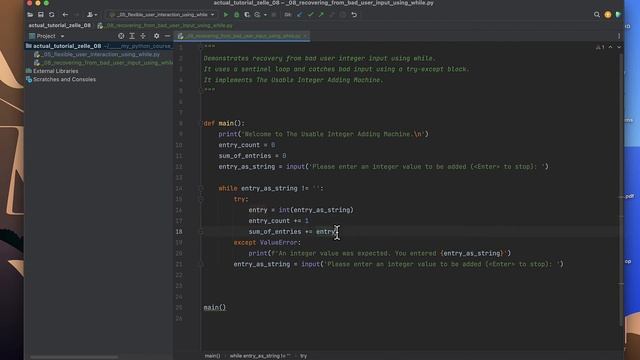Expand the profiler options arrow

point(265,15)
